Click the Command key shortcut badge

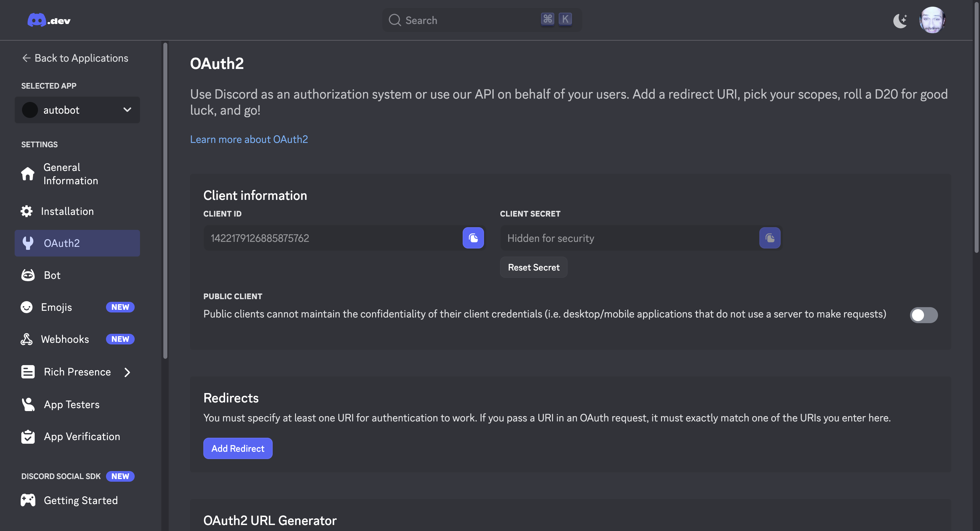point(547,19)
